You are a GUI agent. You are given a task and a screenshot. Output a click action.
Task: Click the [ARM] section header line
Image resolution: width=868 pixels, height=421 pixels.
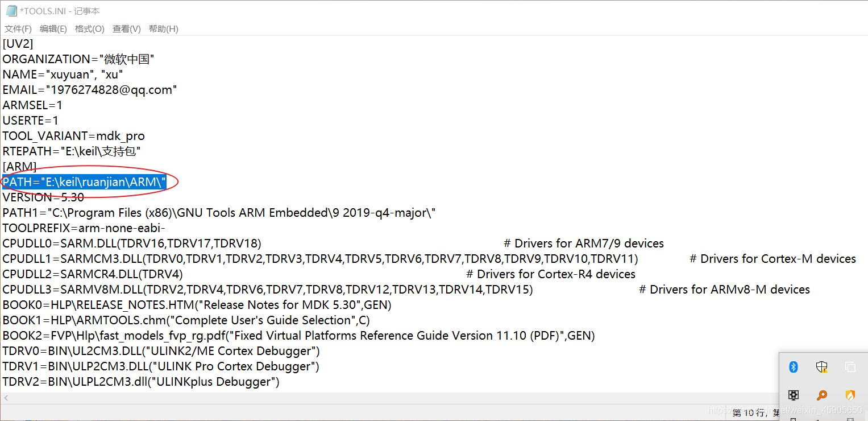pyautogui.click(x=19, y=167)
